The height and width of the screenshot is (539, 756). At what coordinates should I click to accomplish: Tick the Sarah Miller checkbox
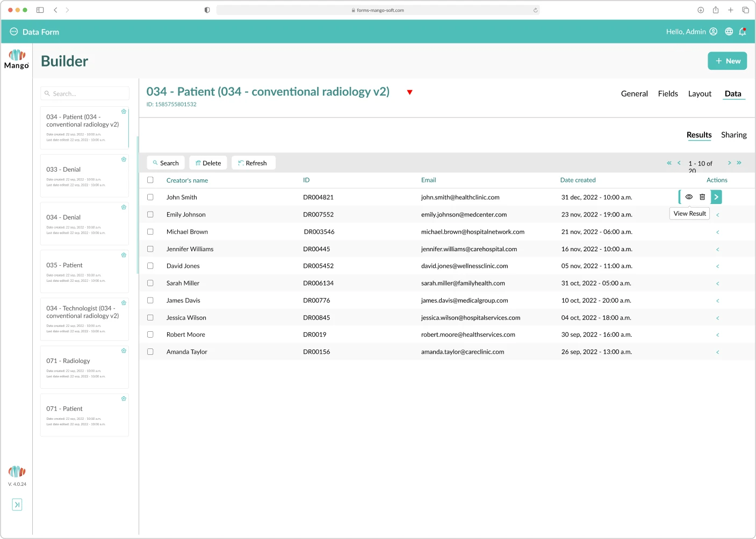click(150, 283)
